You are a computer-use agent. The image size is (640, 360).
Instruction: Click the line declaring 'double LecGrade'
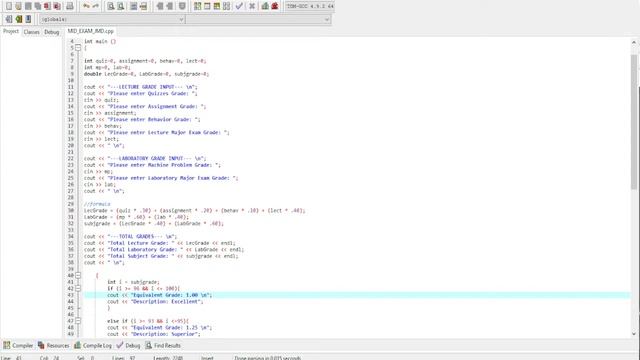click(147, 74)
